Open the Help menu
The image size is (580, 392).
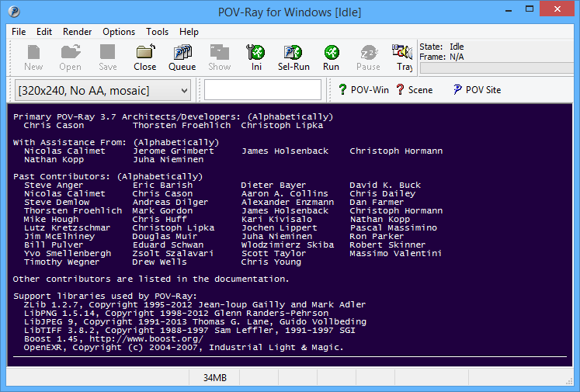click(x=189, y=32)
